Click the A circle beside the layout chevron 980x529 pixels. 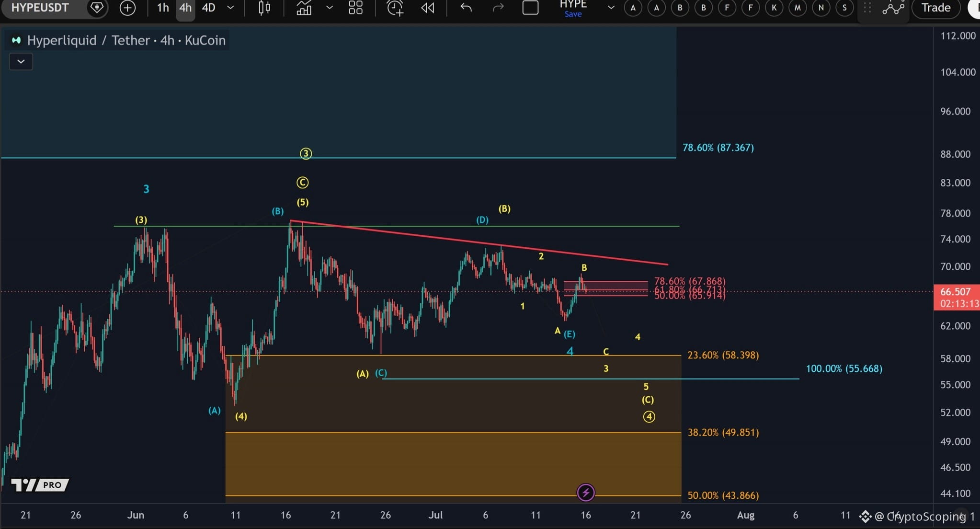point(633,8)
